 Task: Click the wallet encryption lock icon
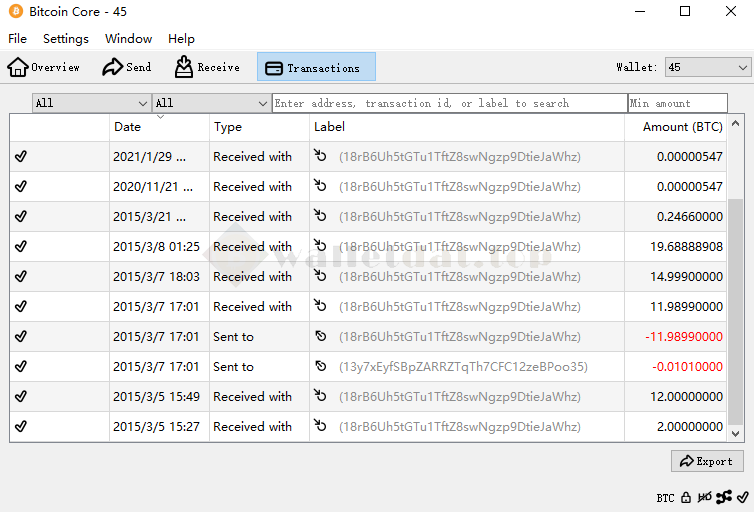click(x=686, y=497)
